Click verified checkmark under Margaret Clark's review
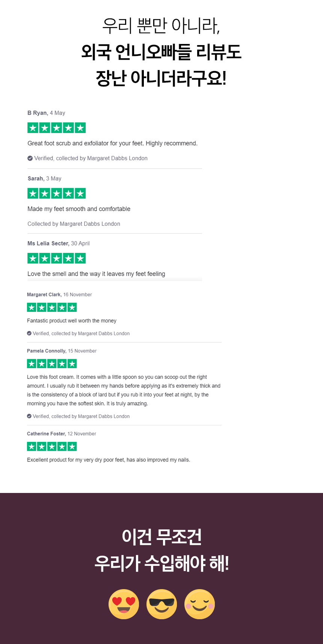 pos(29,333)
